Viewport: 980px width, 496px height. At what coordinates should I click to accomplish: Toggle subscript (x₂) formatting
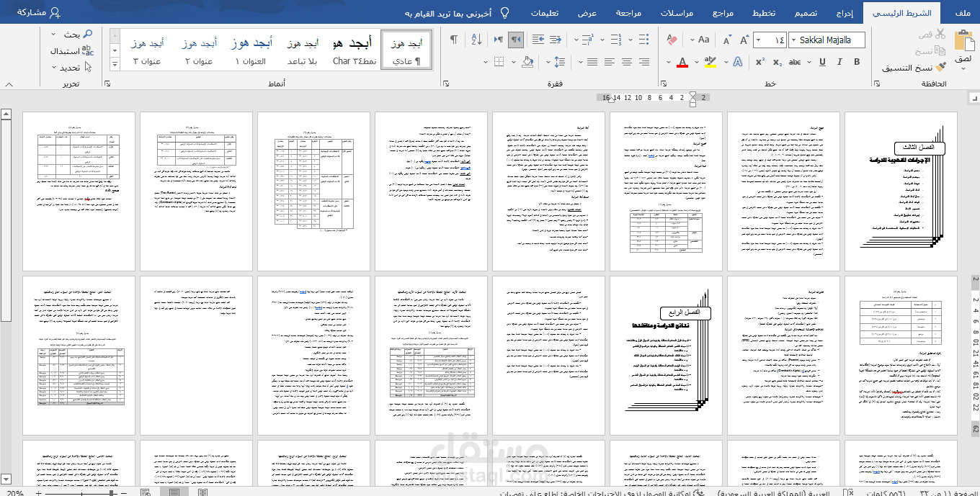[778, 62]
